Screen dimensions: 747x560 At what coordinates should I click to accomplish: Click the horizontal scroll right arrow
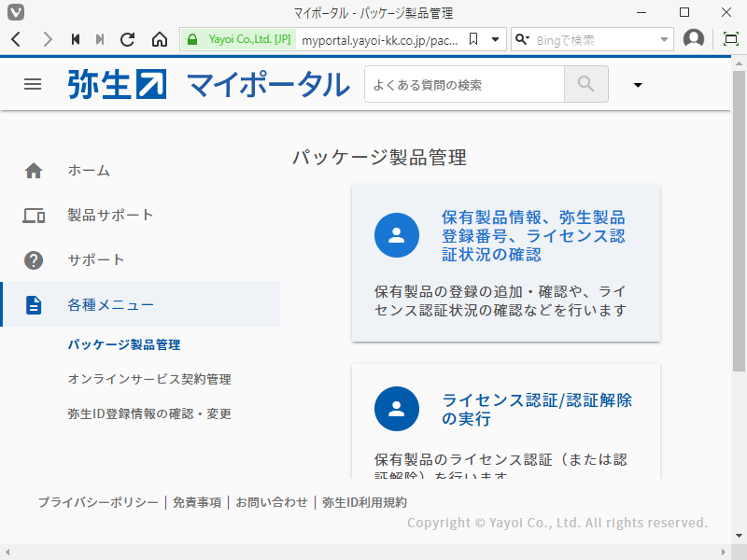[x=725, y=552]
